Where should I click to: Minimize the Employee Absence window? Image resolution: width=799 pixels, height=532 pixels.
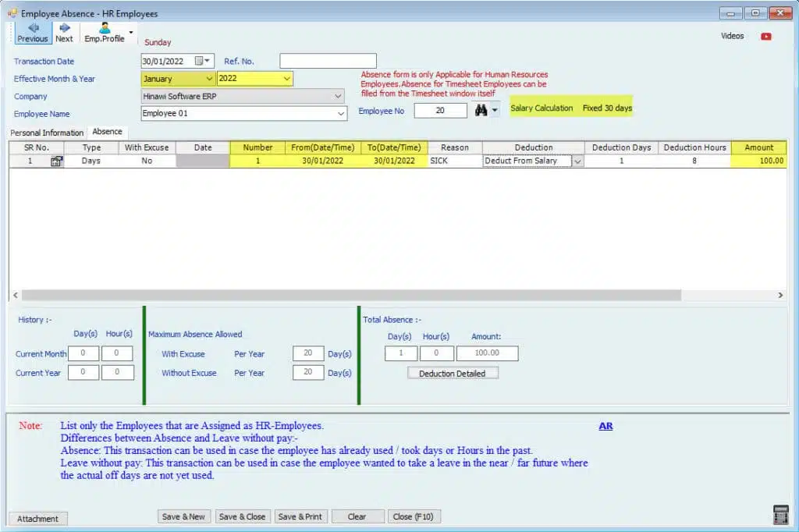[x=730, y=13]
